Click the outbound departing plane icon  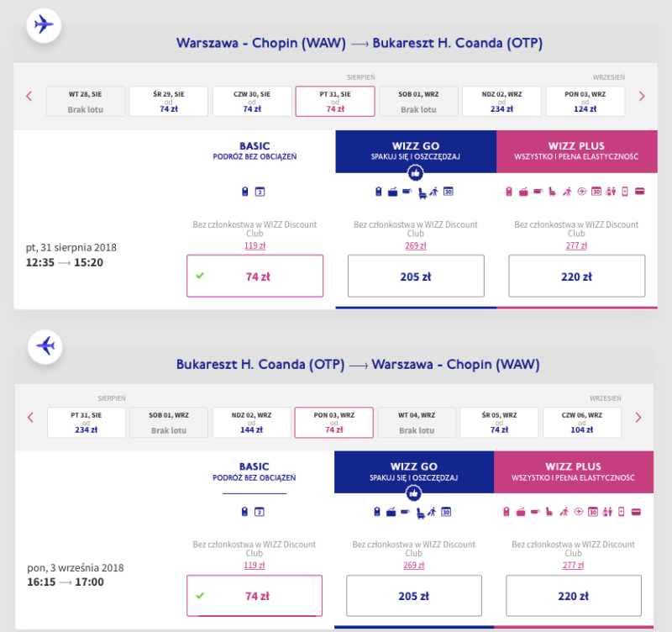coord(44,24)
